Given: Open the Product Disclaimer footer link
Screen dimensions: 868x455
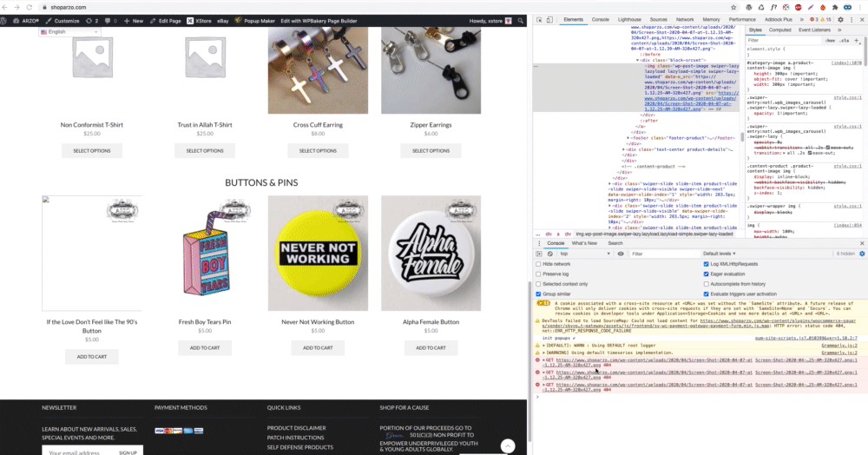Looking at the screenshot, I should click(296, 428).
